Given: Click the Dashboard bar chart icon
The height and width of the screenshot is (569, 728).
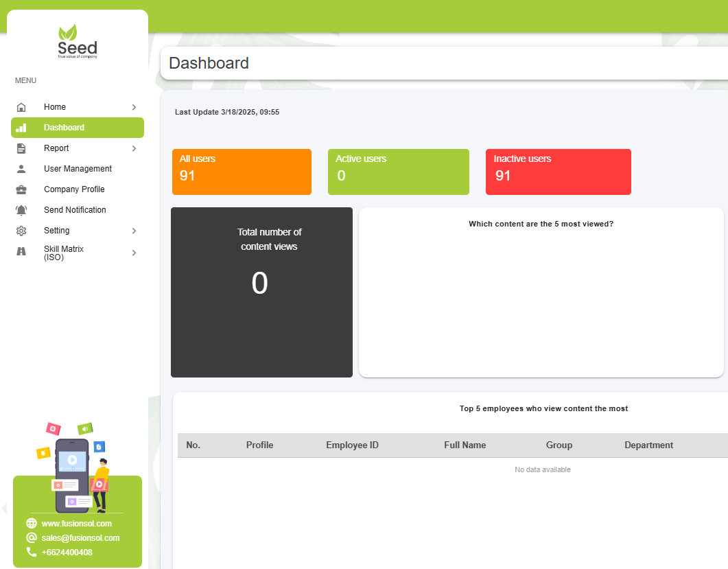Looking at the screenshot, I should point(21,128).
